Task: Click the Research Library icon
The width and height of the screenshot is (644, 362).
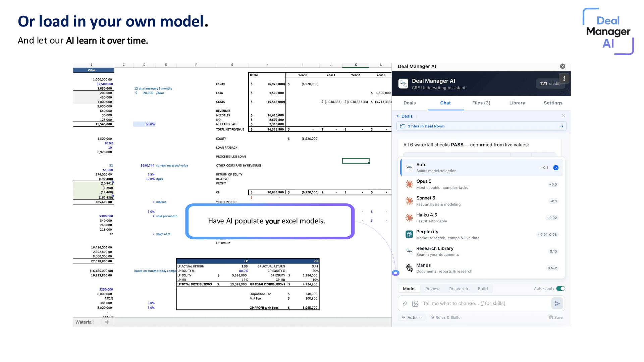Action: [409, 251]
